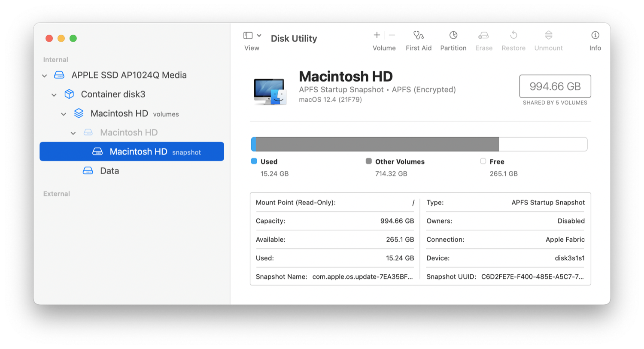
Task: Collapse the Container disk3 row
Action: 54,94
